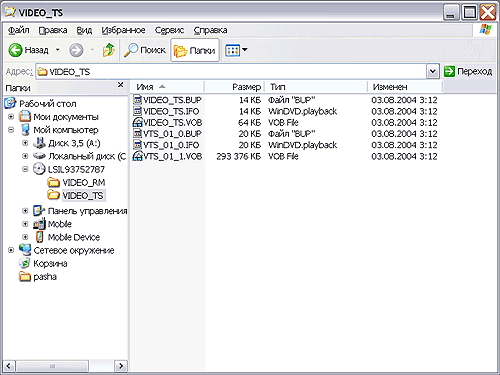This screenshot has width=500, height=375.
Task: Select file name VIDEO_TS.BUP
Action: pos(172,100)
